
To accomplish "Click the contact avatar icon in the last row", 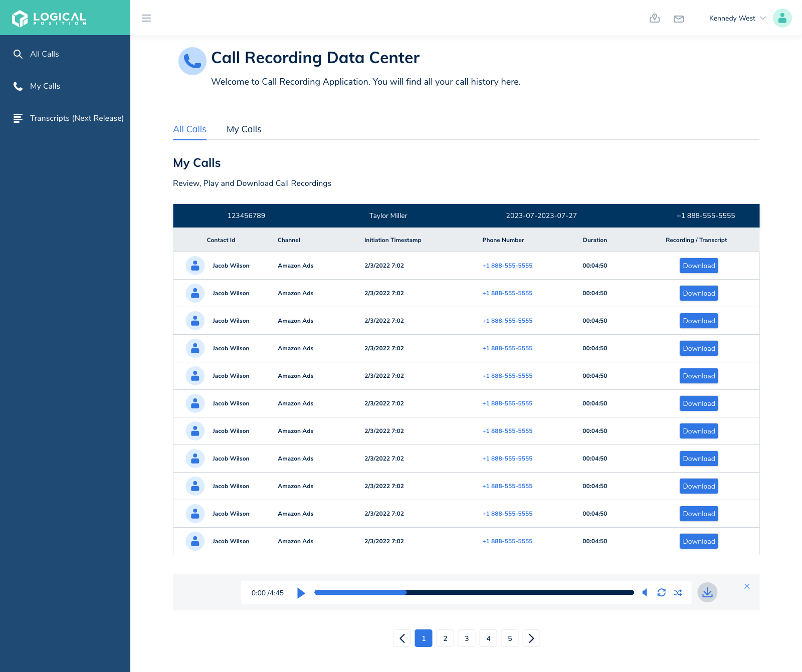I will click(x=195, y=541).
